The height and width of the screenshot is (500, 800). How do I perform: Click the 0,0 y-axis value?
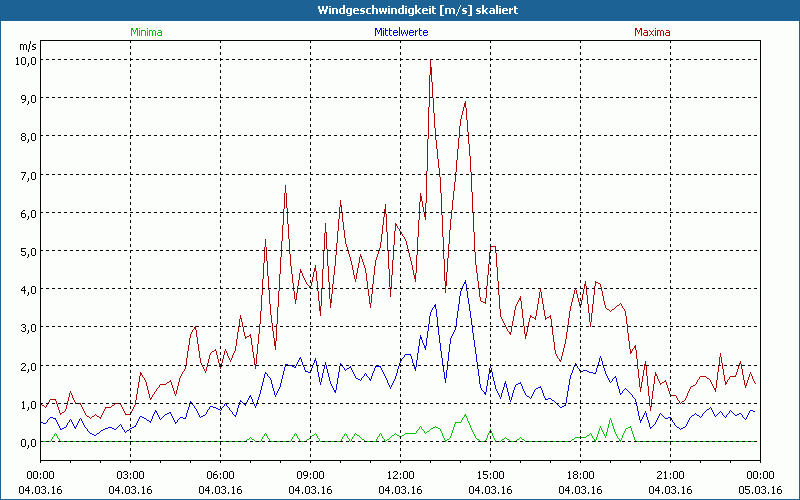(29, 443)
